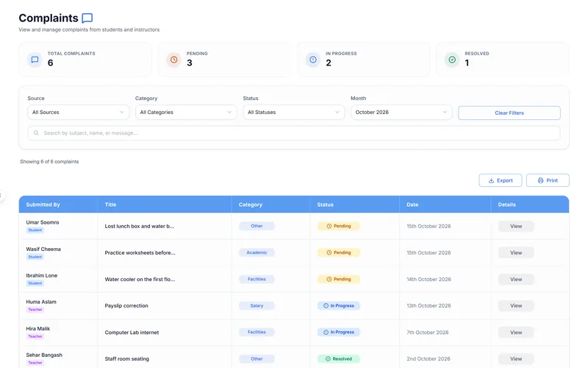Click the name Wasif Cheema

(x=43, y=249)
